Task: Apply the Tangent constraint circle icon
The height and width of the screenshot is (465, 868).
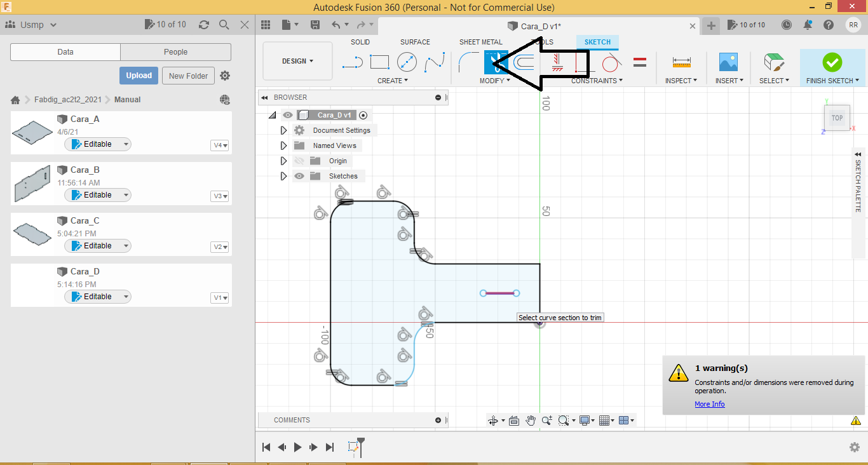Action: tap(611, 62)
